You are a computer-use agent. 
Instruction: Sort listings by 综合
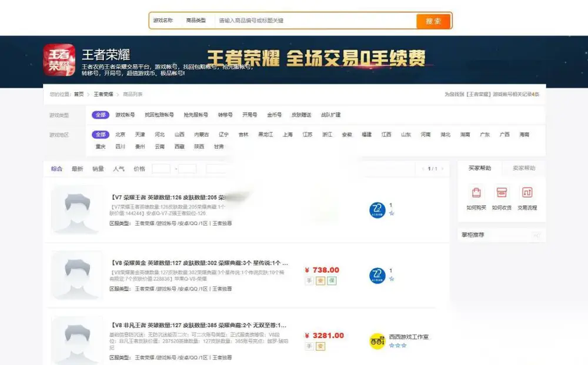(56, 169)
